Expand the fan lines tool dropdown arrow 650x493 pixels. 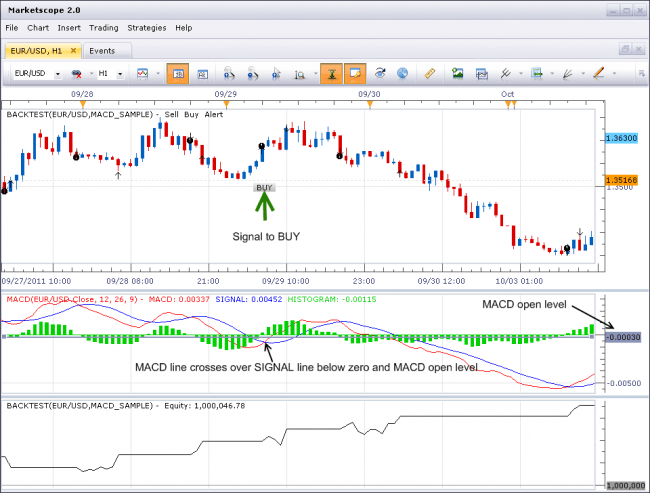click(x=583, y=74)
